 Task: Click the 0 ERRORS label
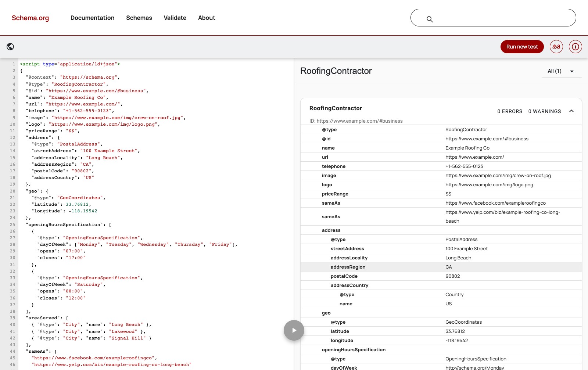point(510,111)
